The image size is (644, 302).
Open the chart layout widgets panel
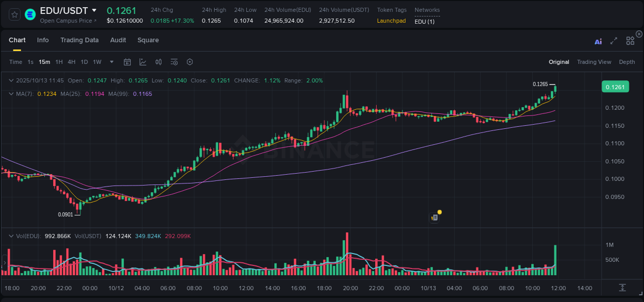(x=630, y=41)
